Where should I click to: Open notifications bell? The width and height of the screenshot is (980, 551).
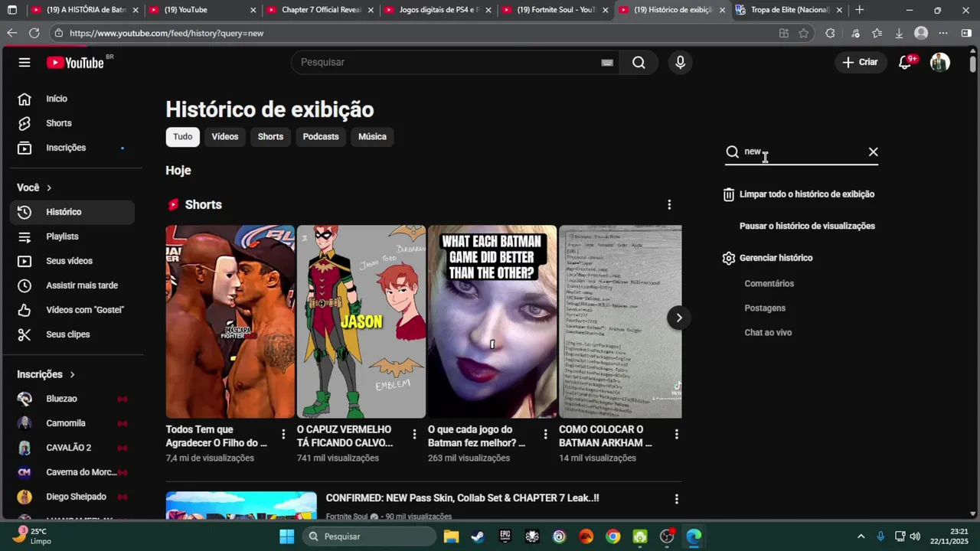[x=905, y=63]
